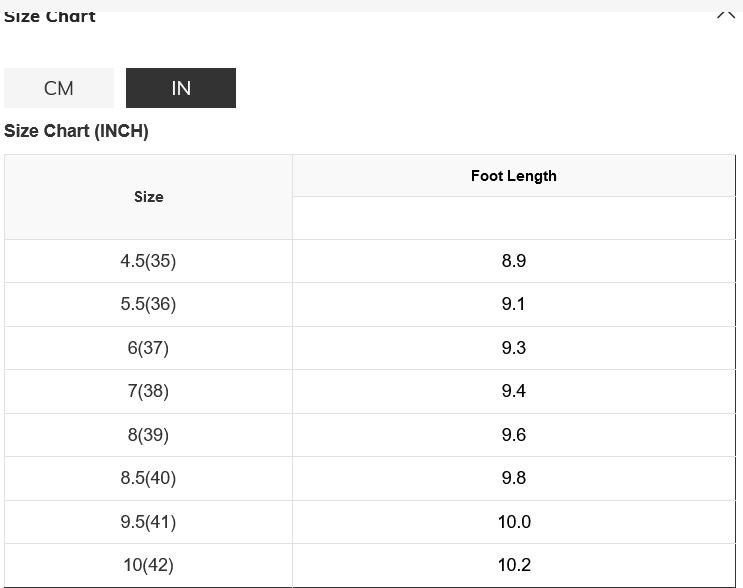Click the Size column header

tap(148, 197)
